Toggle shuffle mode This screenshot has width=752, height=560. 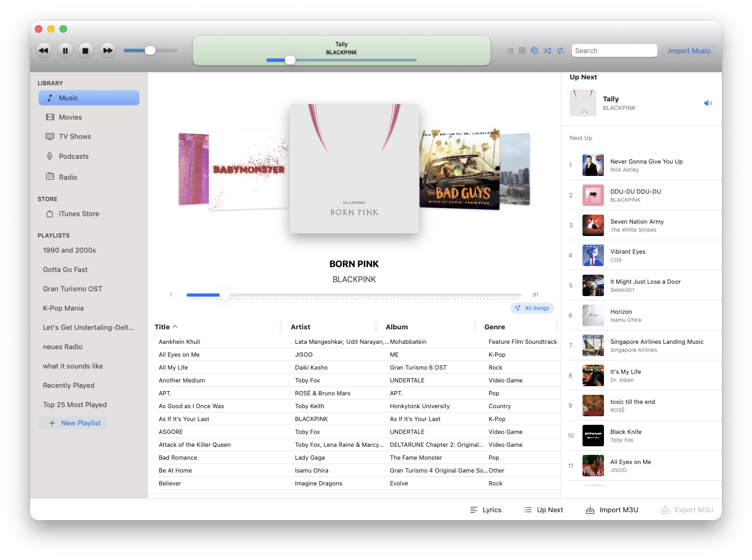547,50
